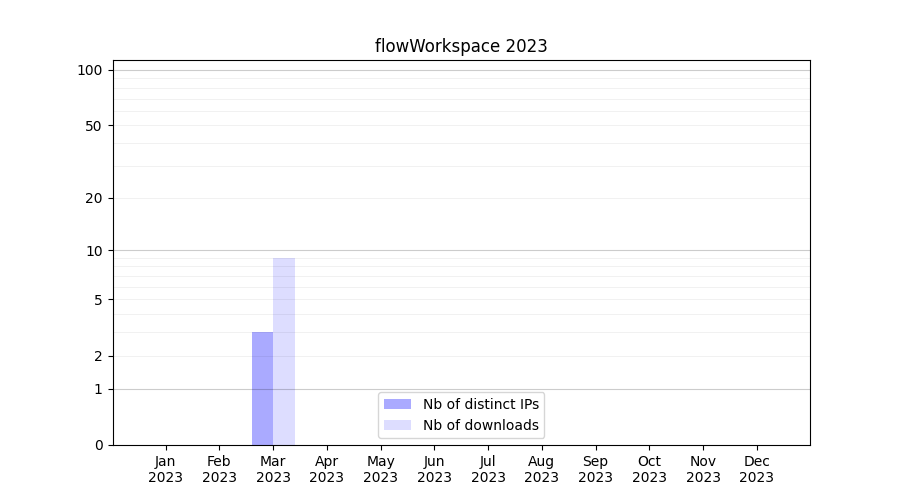Click the light blue March downloads bar
The height and width of the screenshot is (500, 900).
point(284,350)
